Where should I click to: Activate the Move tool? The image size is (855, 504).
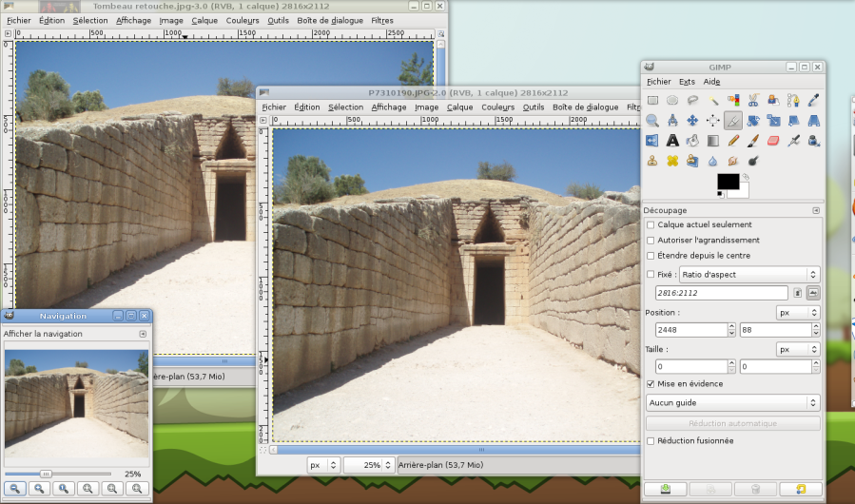[x=692, y=121]
